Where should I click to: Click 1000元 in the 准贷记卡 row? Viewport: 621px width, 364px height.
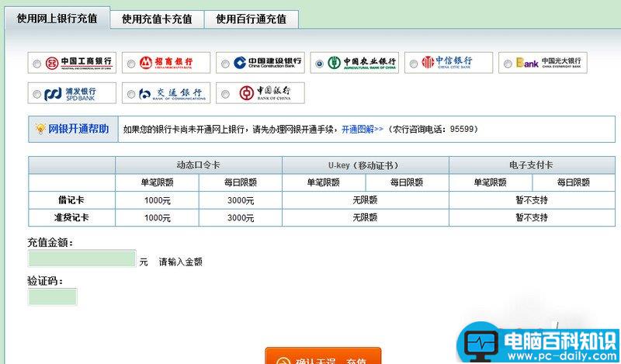(x=158, y=218)
